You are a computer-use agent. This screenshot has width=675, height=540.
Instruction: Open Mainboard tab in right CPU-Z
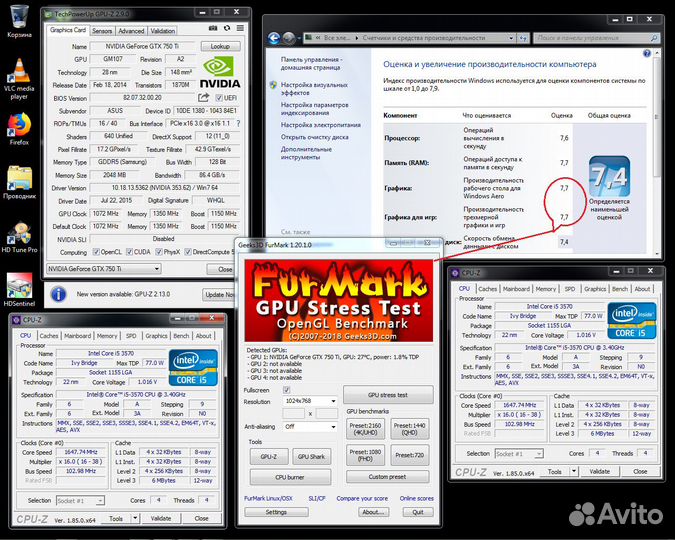pyautogui.click(x=516, y=289)
